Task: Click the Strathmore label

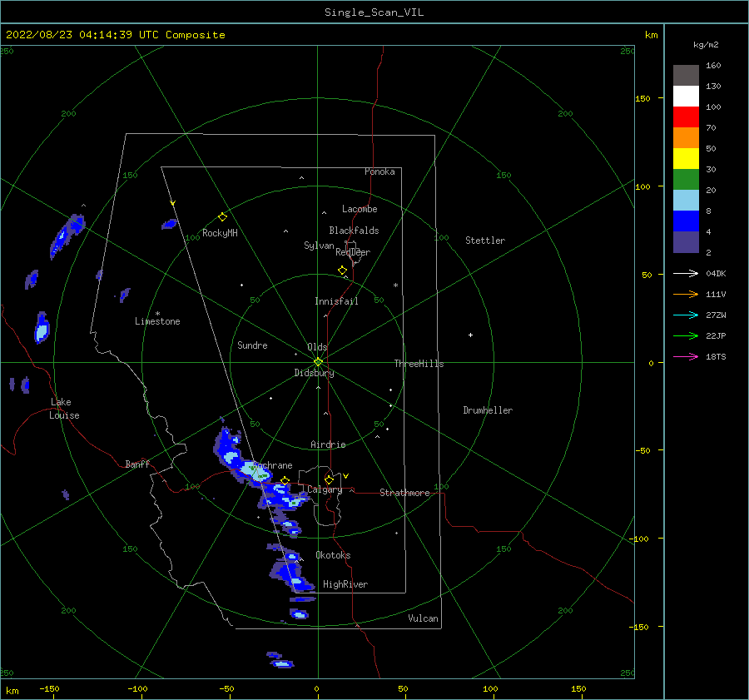Action: (404, 493)
